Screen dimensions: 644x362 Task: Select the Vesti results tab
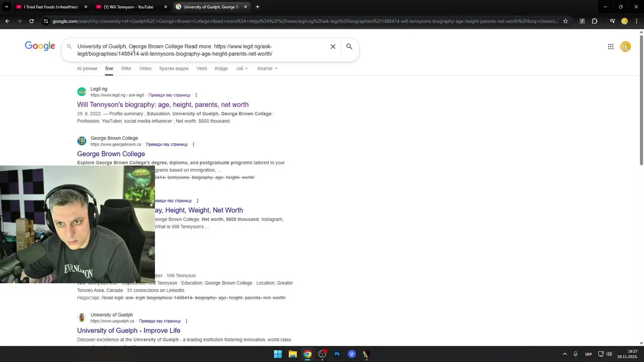coord(202,68)
